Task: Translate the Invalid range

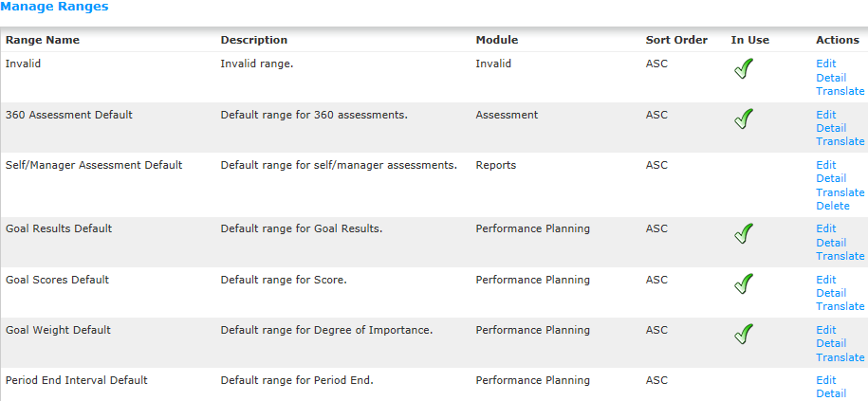Action: 840,91
